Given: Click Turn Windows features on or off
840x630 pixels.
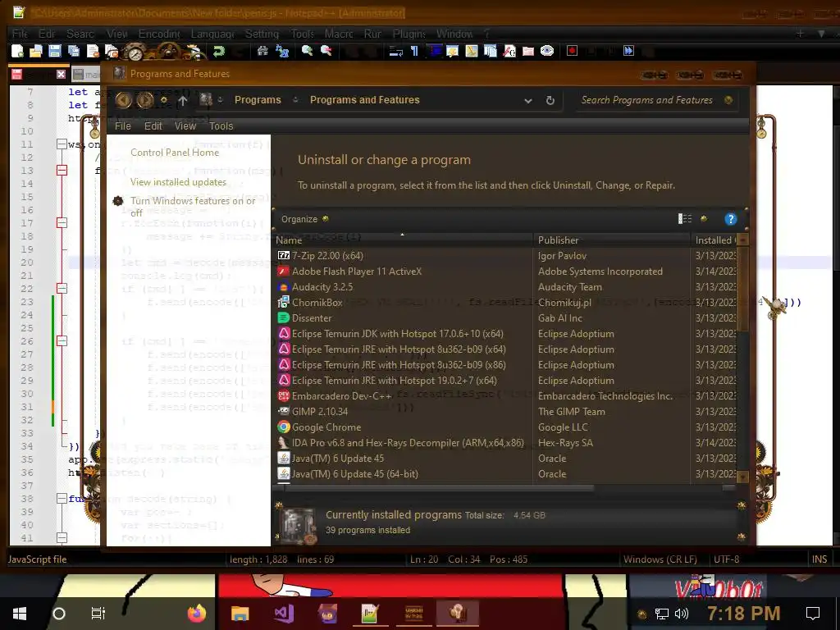Looking at the screenshot, I should 193,207.
